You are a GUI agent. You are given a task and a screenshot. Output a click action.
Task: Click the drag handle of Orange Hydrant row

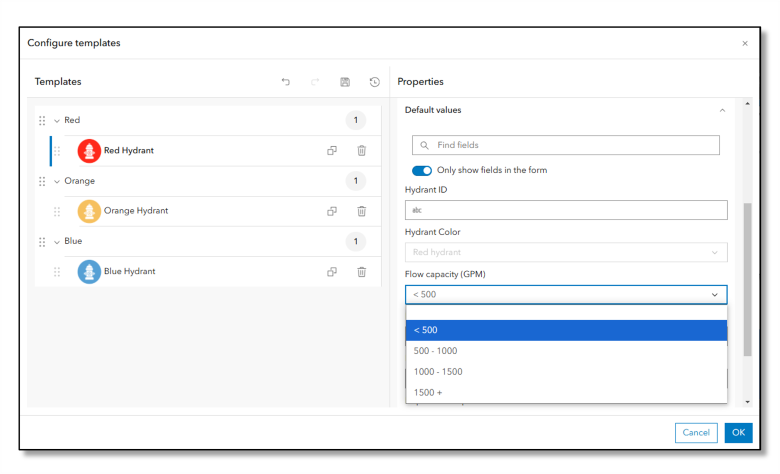tap(57, 211)
